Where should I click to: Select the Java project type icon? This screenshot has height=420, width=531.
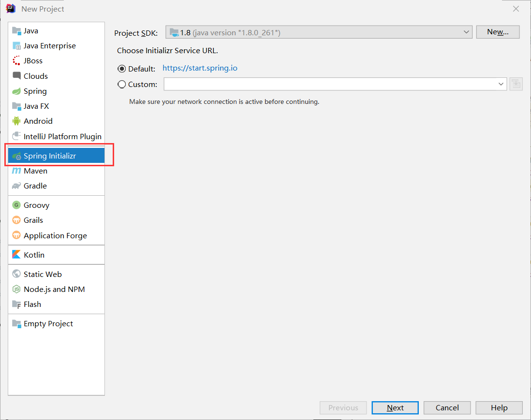click(x=16, y=30)
